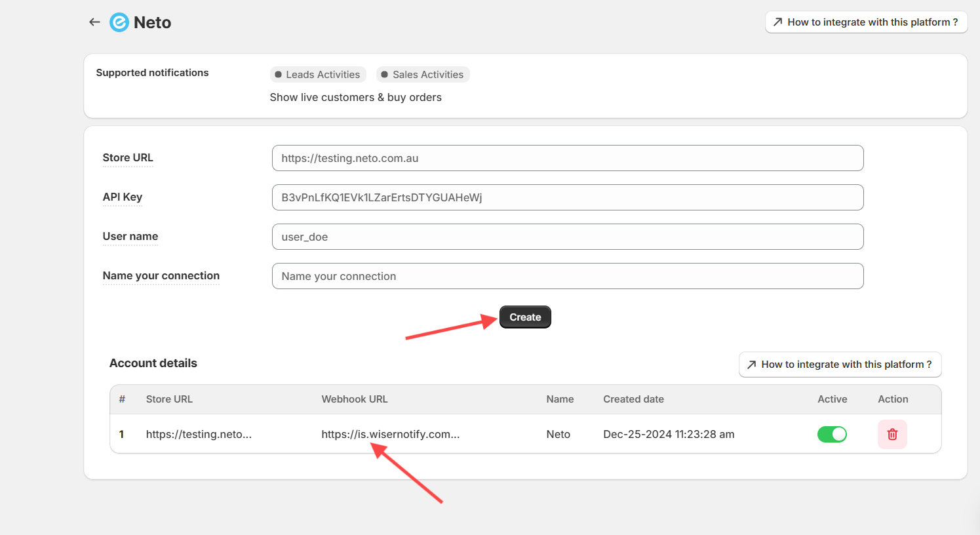Click the API Key field label
The image size is (980, 535).
(x=123, y=197)
